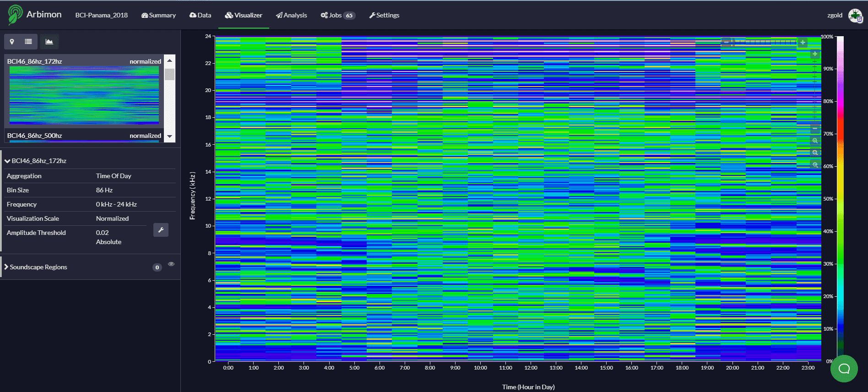Click the 24 kHz frequency axis label

click(x=208, y=36)
